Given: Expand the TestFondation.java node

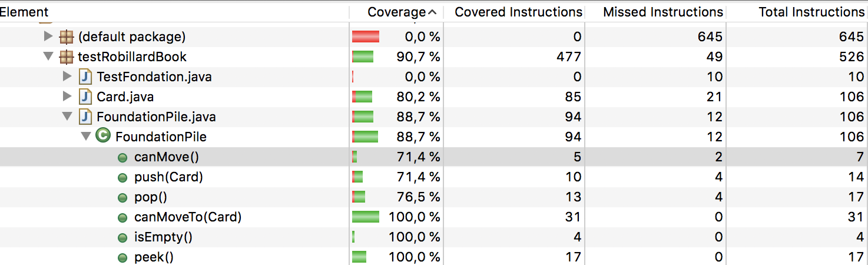Looking at the screenshot, I should 67,77.
